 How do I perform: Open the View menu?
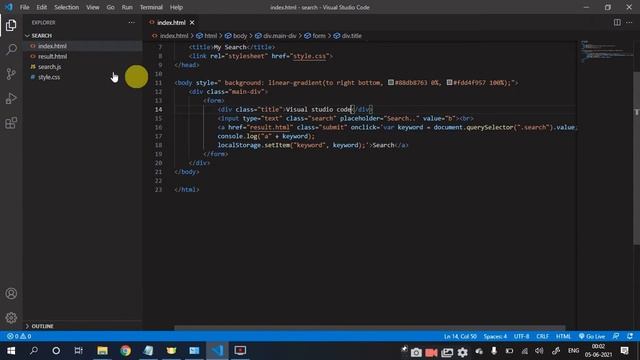93,7
